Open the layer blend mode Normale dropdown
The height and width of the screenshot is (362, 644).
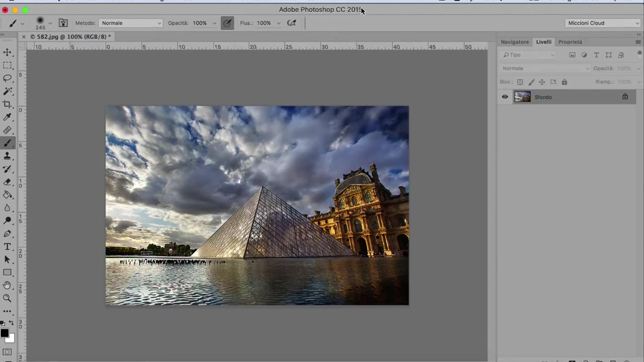pyautogui.click(x=545, y=68)
